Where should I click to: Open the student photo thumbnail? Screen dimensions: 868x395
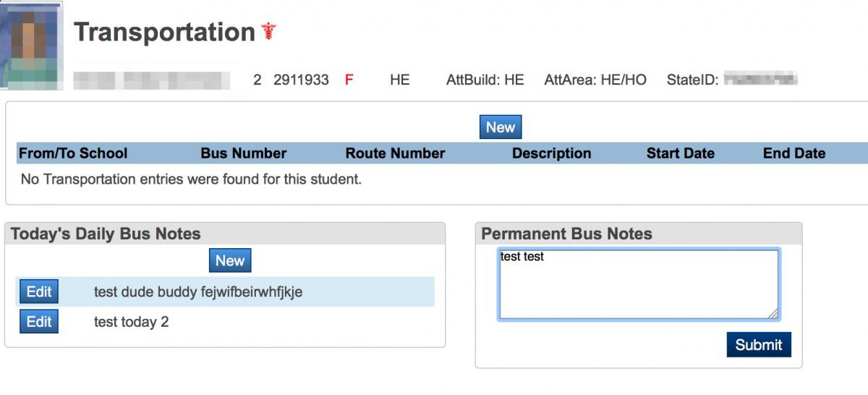(31, 45)
